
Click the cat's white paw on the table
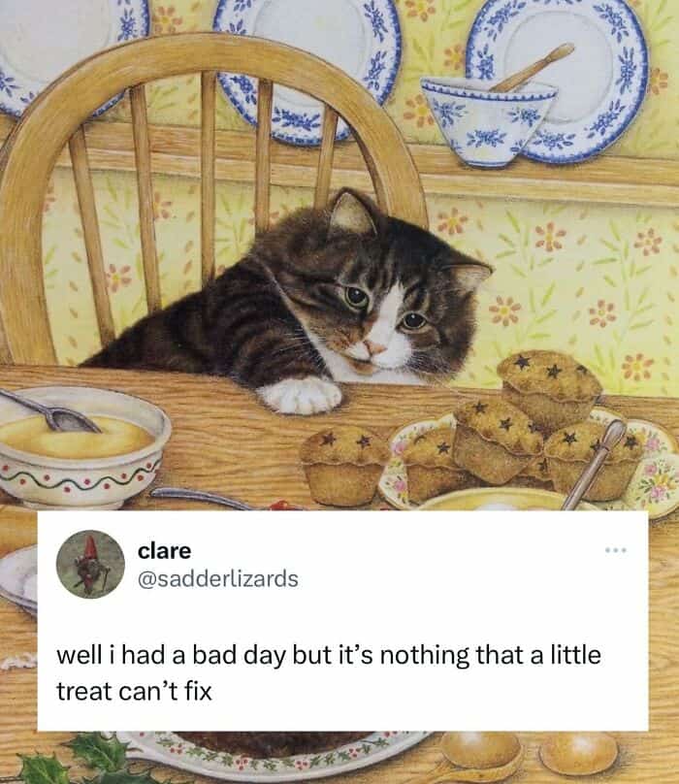[x=301, y=395]
